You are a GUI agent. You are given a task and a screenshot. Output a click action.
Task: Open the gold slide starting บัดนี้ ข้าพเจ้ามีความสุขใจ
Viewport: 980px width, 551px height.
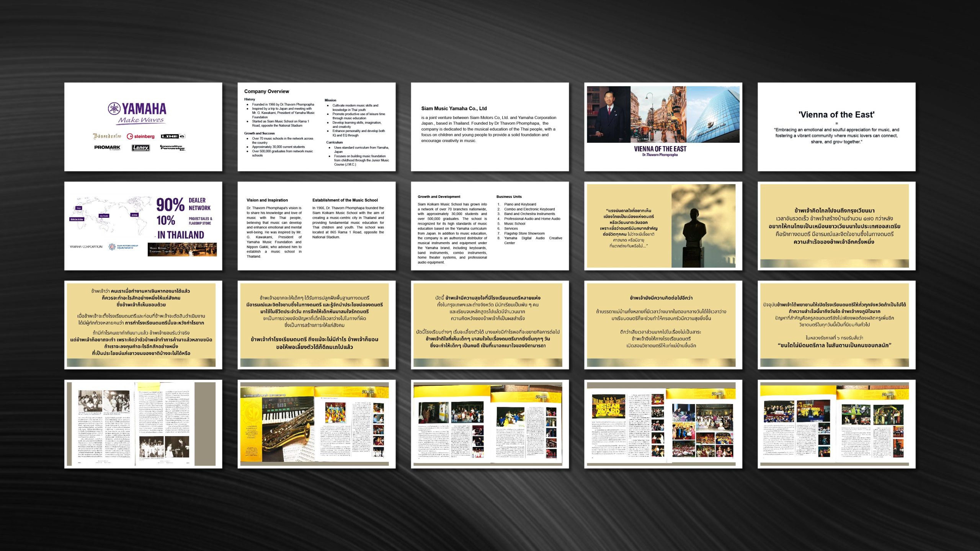[x=490, y=325]
